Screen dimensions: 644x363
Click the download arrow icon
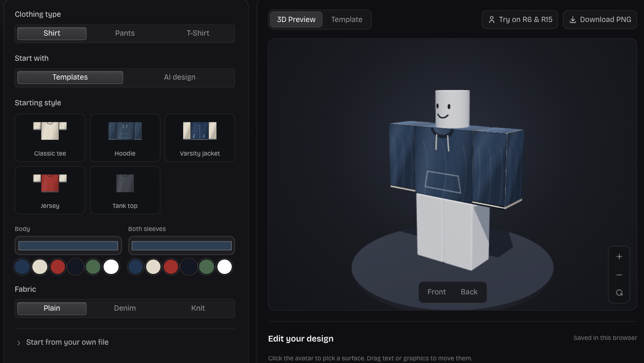tap(572, 19)
